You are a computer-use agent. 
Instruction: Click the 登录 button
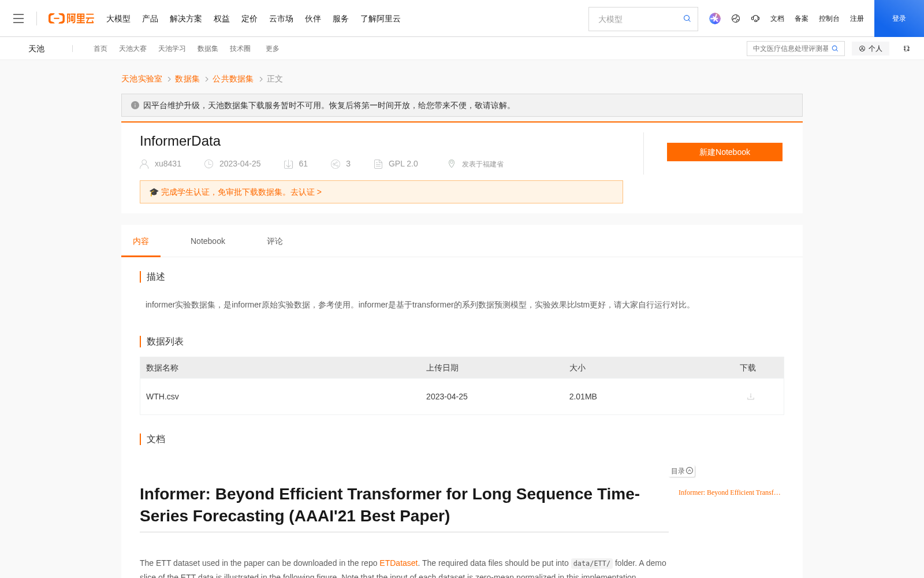pos(899,18)
